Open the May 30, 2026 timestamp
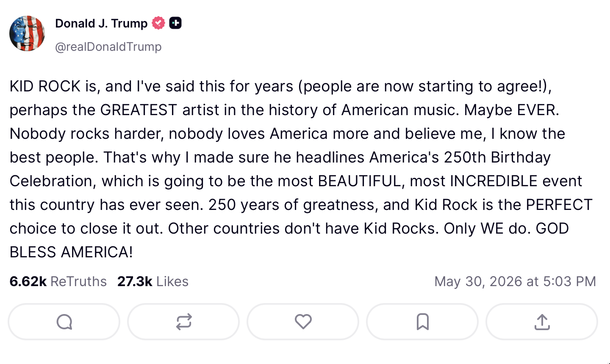The width and height of the screenshot is (610, 364). [515, 281]
